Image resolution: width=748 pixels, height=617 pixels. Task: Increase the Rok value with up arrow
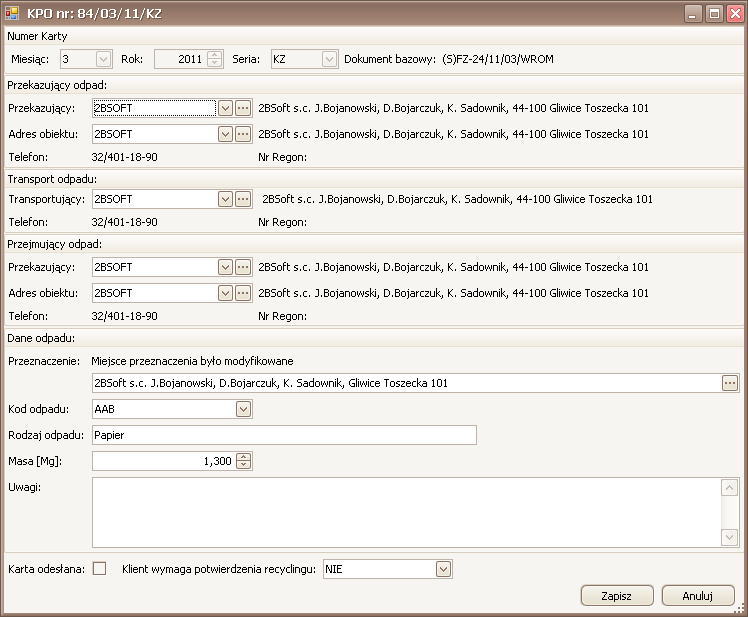[x=215, y=55]
